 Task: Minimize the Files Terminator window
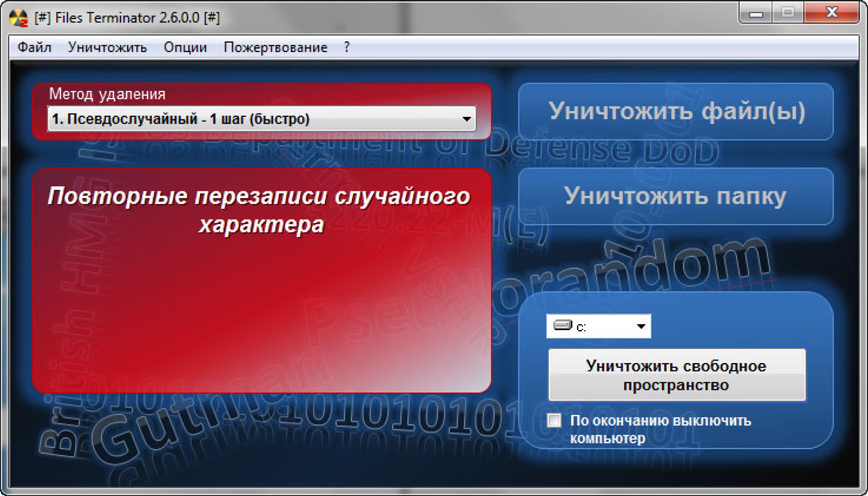756,13
